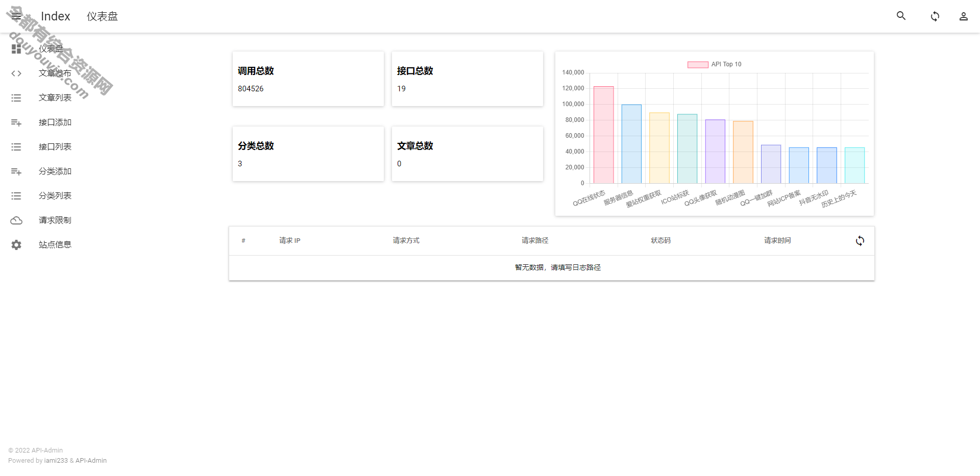Click the lavender QQ一键加群 bar

point(771,164)
